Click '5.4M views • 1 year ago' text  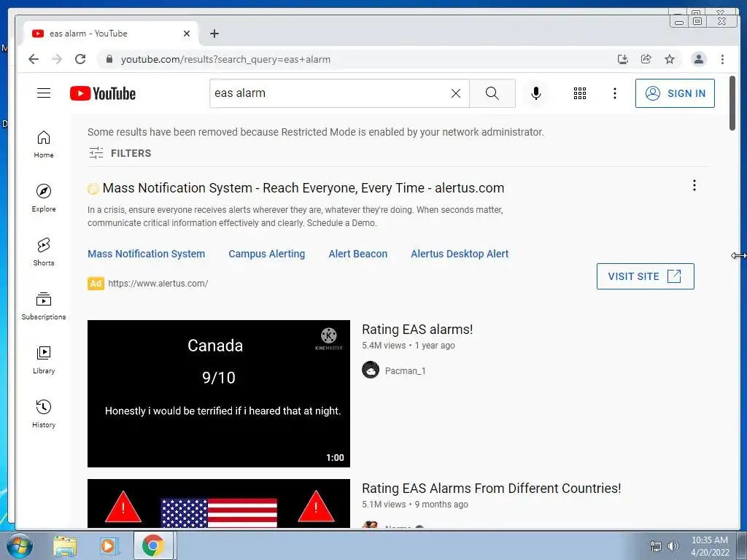pos(409,345)
